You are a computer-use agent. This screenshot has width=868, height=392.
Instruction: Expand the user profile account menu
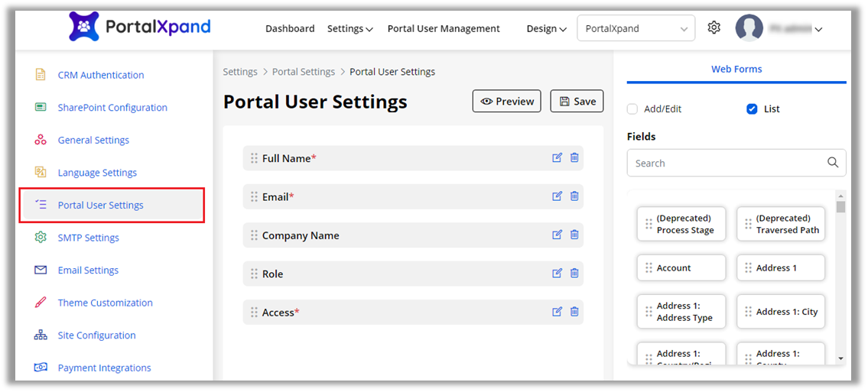click(779, 29)
